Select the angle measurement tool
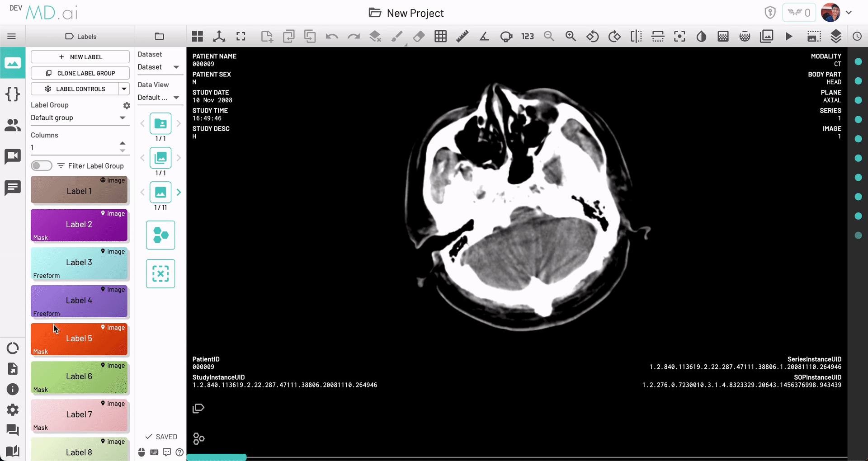868x461 pixels. (x=484, y=37)
